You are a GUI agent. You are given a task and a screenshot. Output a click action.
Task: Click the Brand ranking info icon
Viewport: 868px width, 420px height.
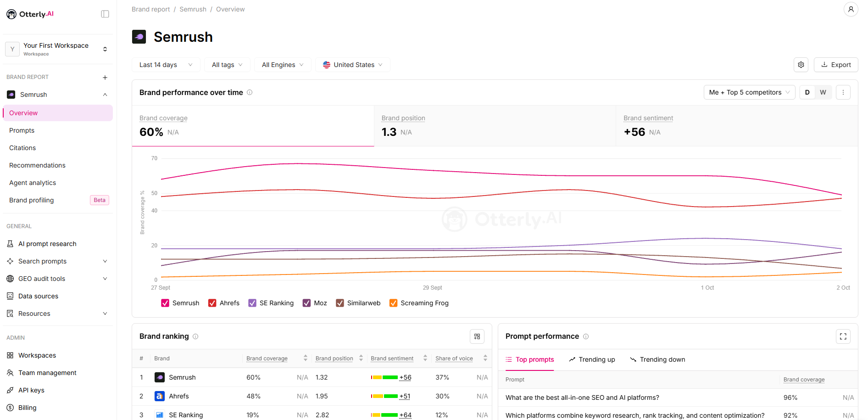point(195,336)
